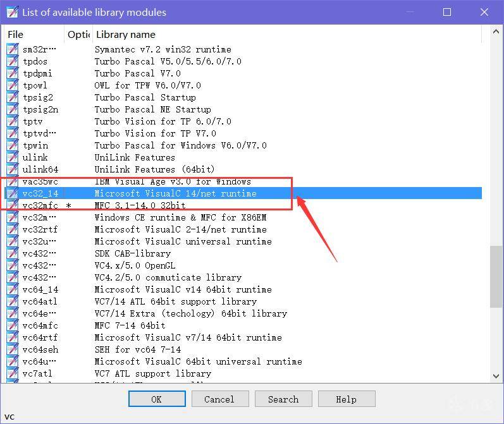Screen dimensions: 504x424
Task: Click the list scrollbar up arrow
Action: coord(496,32)
